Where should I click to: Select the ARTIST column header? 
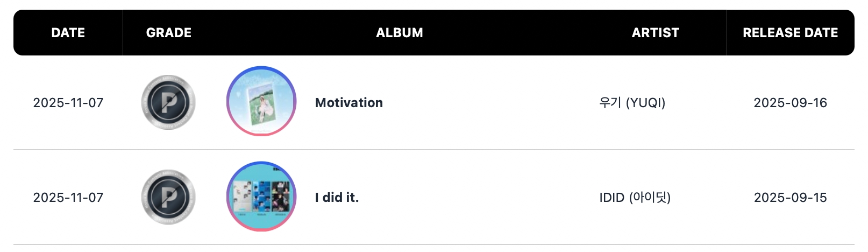655,33
